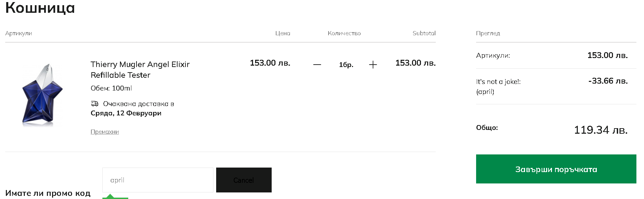Remove item via Премахни link
The image size is (644, 199).
(104, 132)
